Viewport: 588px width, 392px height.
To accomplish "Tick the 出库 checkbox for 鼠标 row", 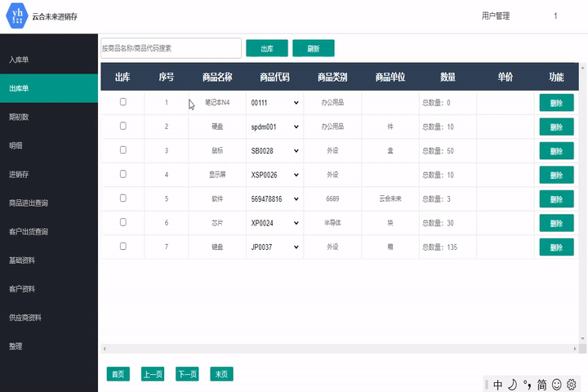I will point(123,150).
